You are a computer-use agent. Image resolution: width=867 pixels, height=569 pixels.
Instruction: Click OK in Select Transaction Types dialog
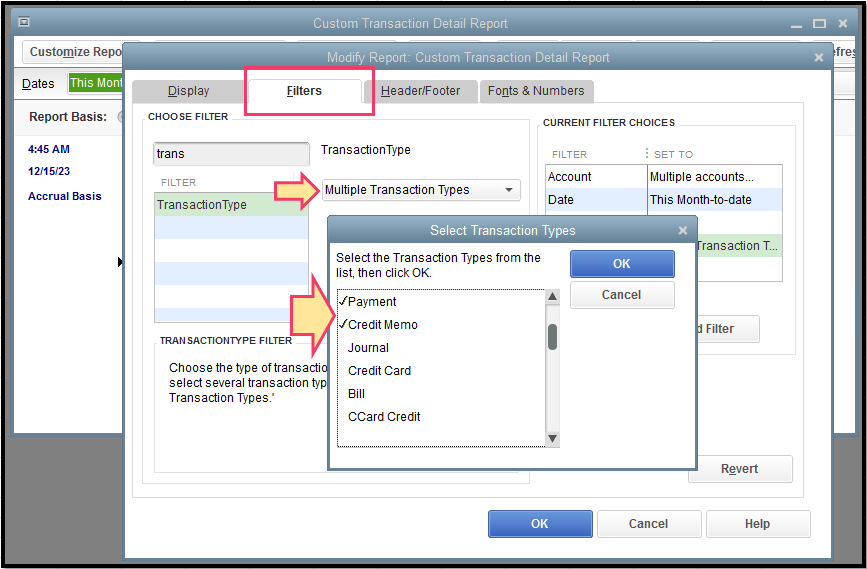pos(622,264)
